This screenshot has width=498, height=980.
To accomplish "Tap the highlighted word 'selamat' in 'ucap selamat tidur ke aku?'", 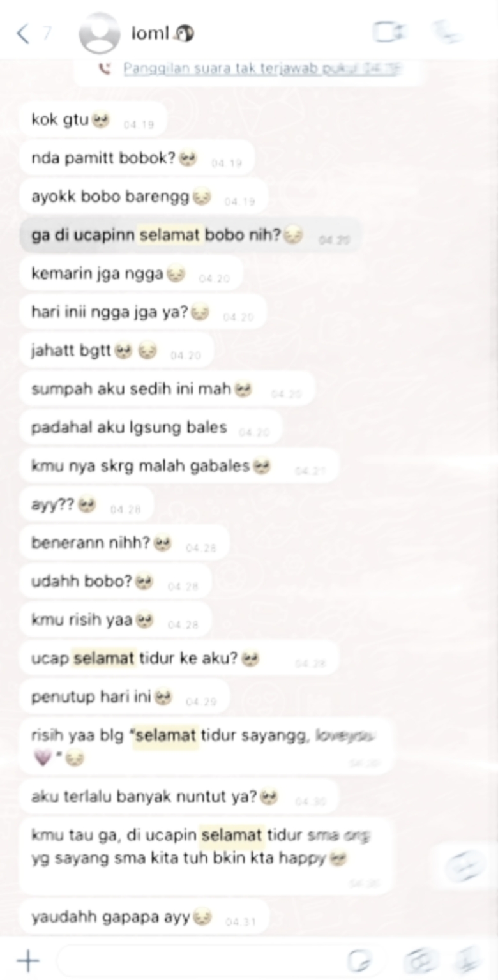I will point(104,658).
